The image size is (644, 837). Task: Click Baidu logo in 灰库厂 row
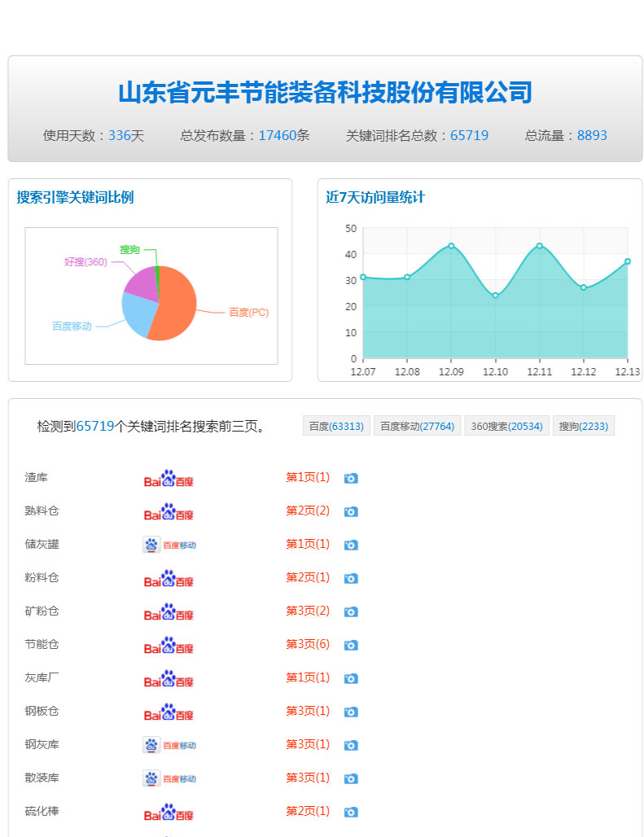tap(169, 679)
